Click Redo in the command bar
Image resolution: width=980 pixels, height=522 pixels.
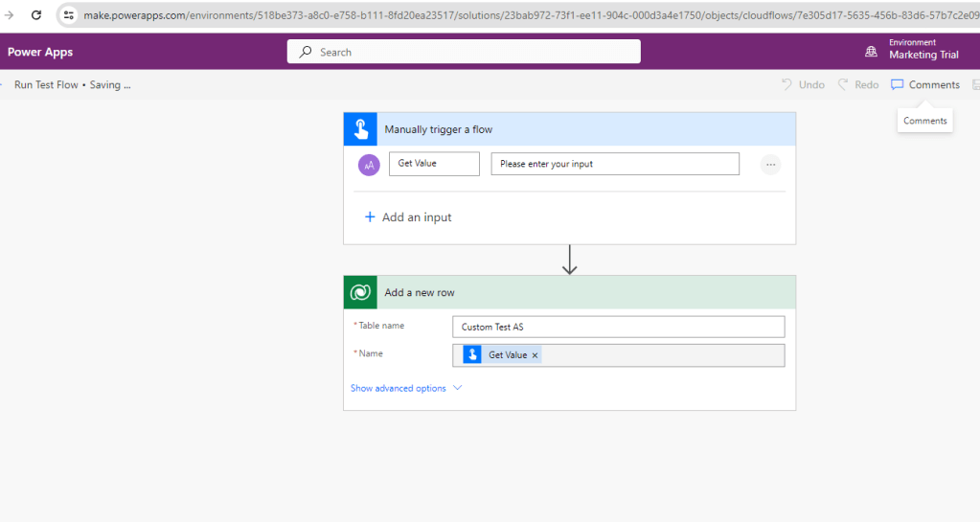tap(858, 84)
